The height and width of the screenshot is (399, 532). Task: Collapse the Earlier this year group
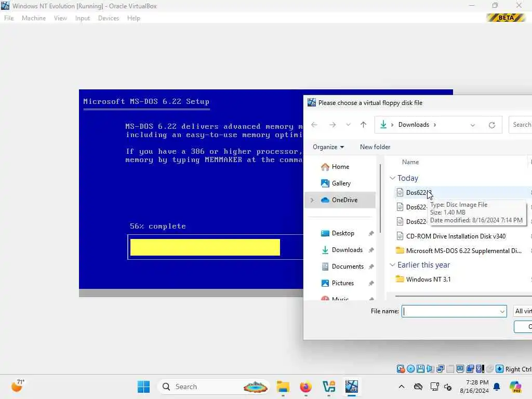click(x=393, y=265)
